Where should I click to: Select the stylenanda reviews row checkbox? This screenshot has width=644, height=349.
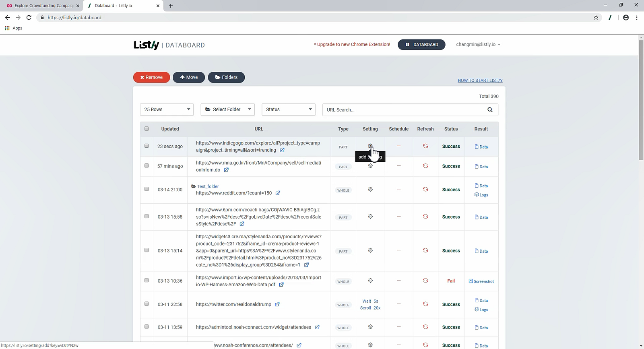147,250
